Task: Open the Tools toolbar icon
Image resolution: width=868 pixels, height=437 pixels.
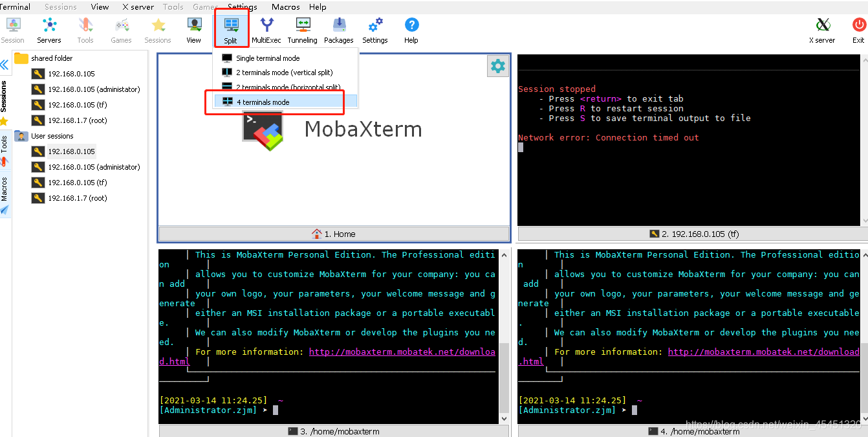Action: click(85, 30)
